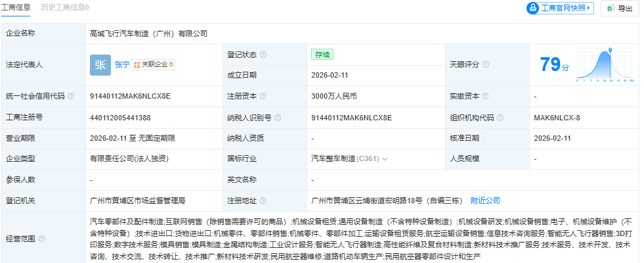
Task: Click help icon next to 纳税人识别号
Action: 278,118
